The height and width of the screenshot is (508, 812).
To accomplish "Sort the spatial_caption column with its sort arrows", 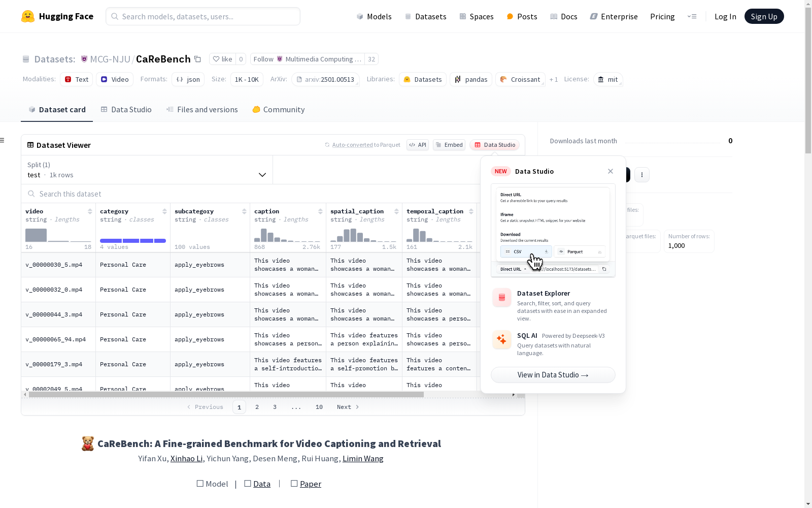I will pos(396,211).
